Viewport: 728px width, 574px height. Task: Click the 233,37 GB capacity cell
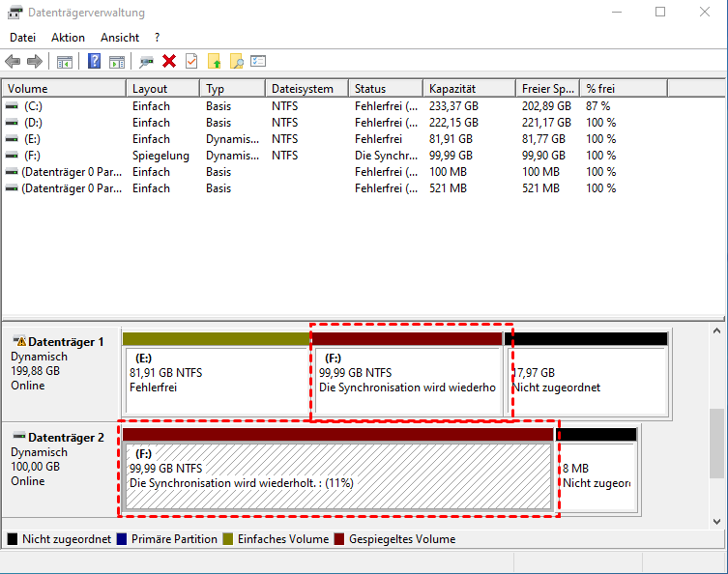(x=453, y=106)
